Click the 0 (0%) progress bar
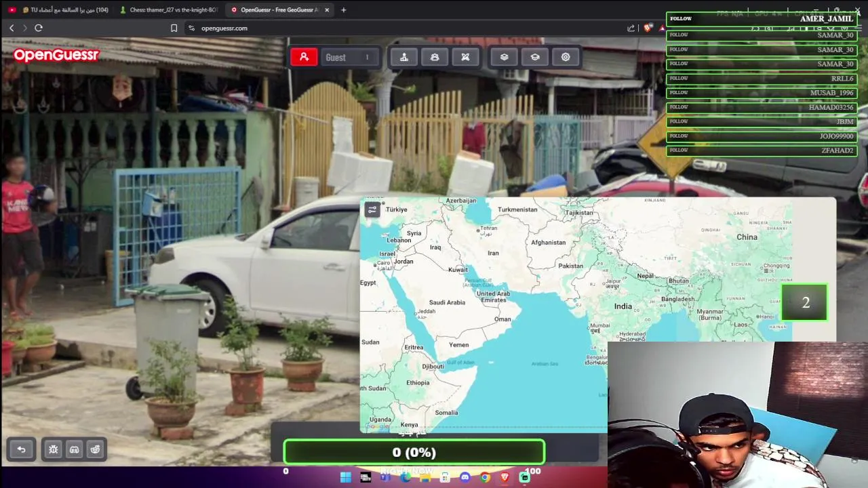The height and width of the screenshot is (488, 868). 414,452
